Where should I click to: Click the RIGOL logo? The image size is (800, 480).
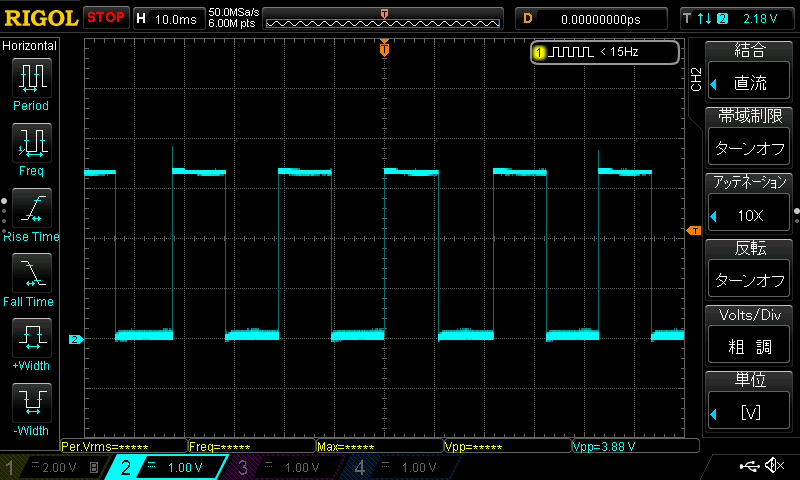pyautogui.click(x=41, y=18)
